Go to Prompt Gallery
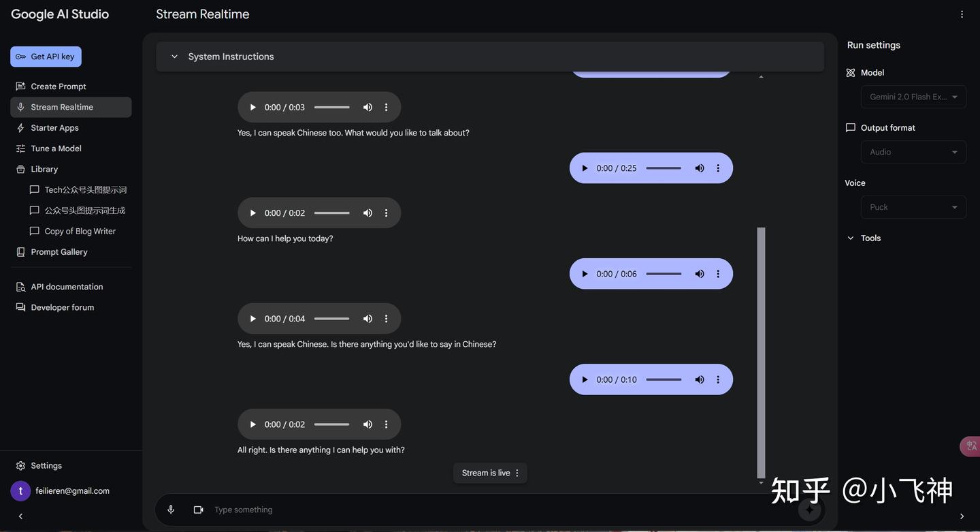Image resolution: width=980 pixels, height=532 pixels. 59,252
